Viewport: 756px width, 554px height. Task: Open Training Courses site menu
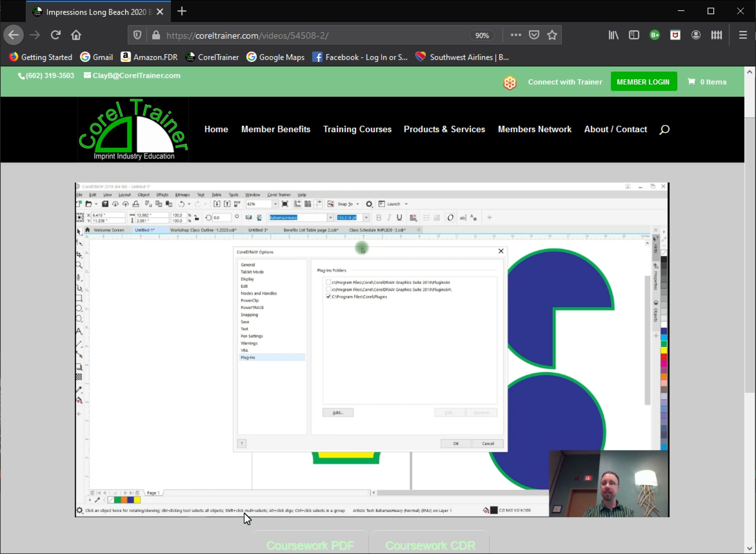point(357,129)
